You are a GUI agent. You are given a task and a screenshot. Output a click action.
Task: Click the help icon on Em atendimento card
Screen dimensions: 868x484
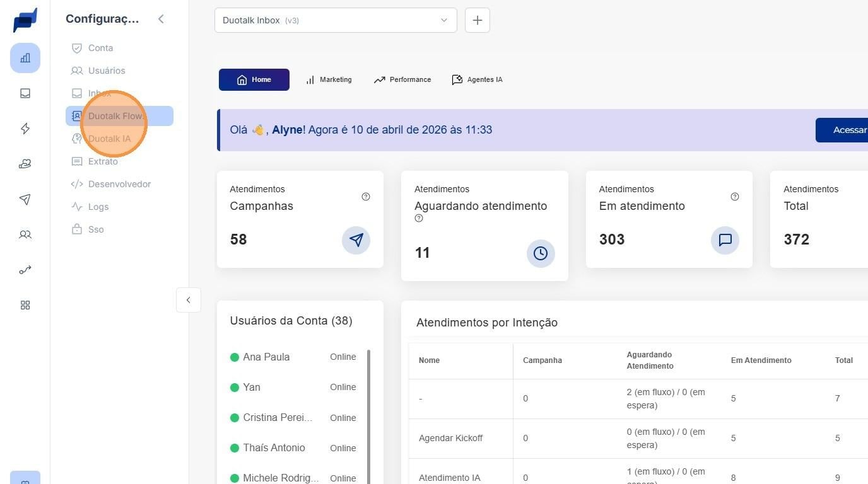(x=735, y=197)
